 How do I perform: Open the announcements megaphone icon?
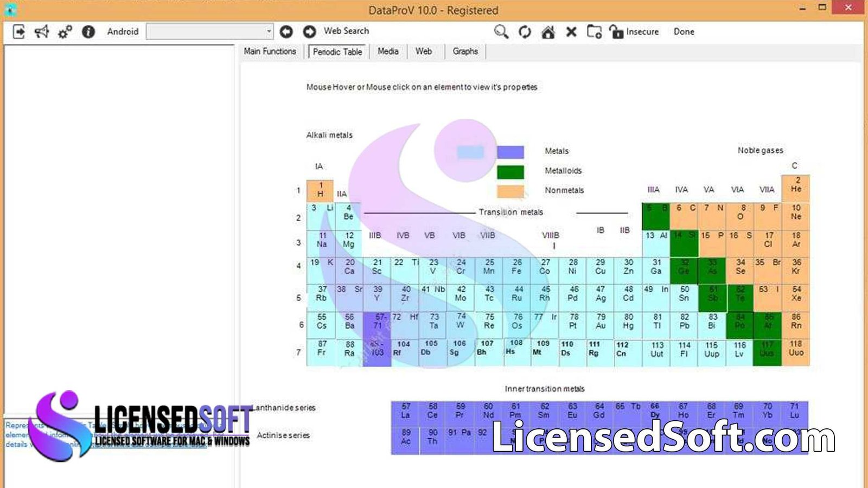click(42, 32)
